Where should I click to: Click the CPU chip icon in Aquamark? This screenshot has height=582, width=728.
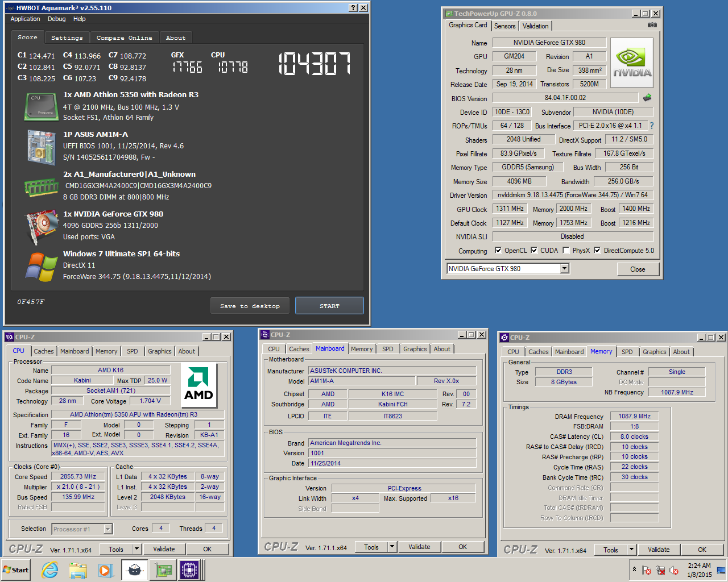pos(41,107)
